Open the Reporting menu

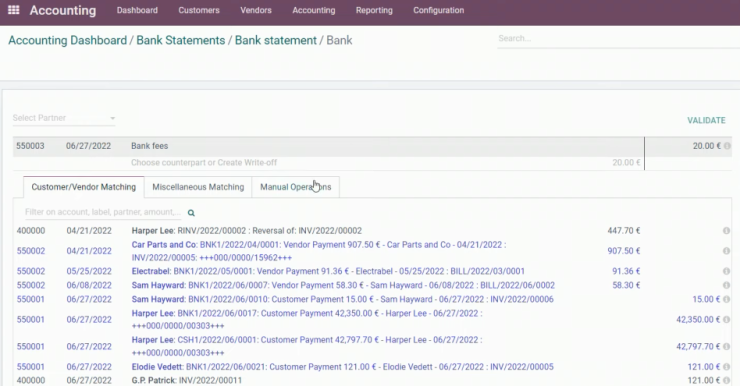click(374, 10)
